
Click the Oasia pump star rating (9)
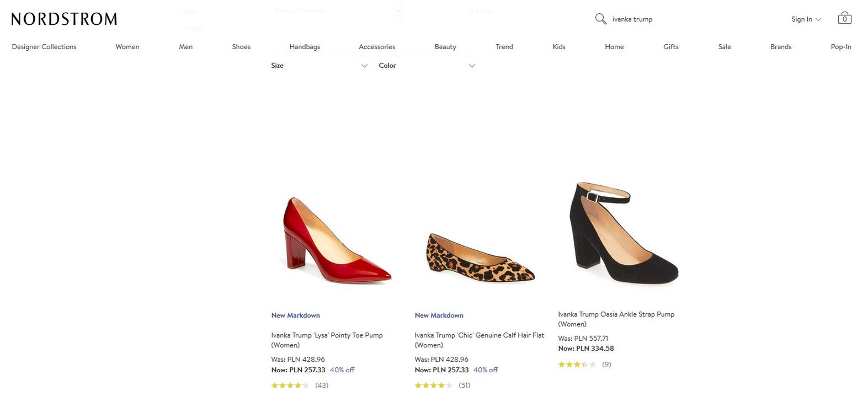coord(584,365)
